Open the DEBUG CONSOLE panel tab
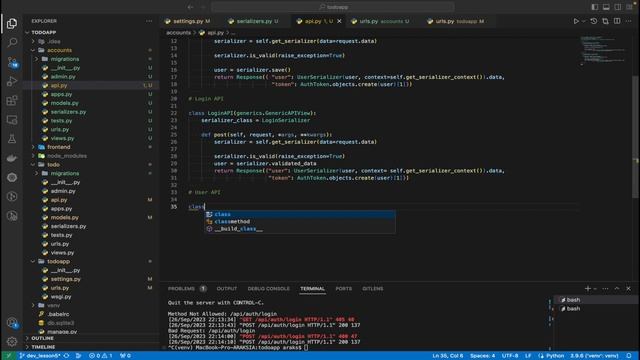The height and width of the screenshot is (360, 640). pos(269,289)
